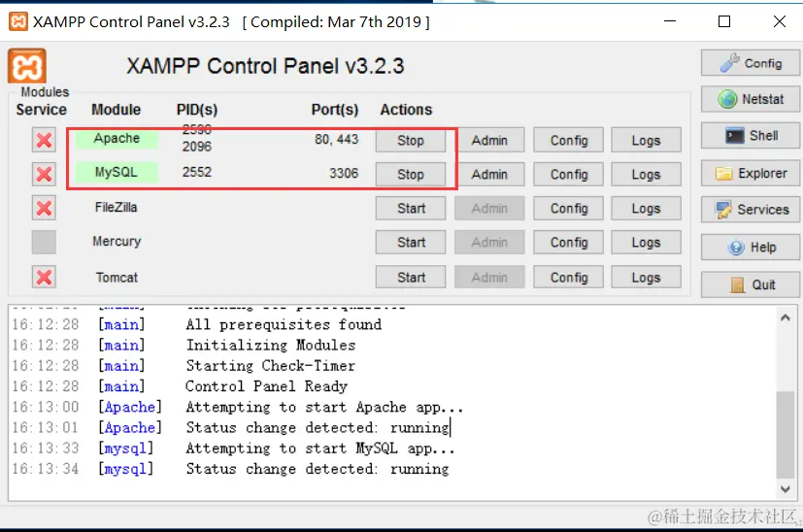Click log line 'All prerequisites found'
This screenshot has height=532, width=803.
point(284,324)
